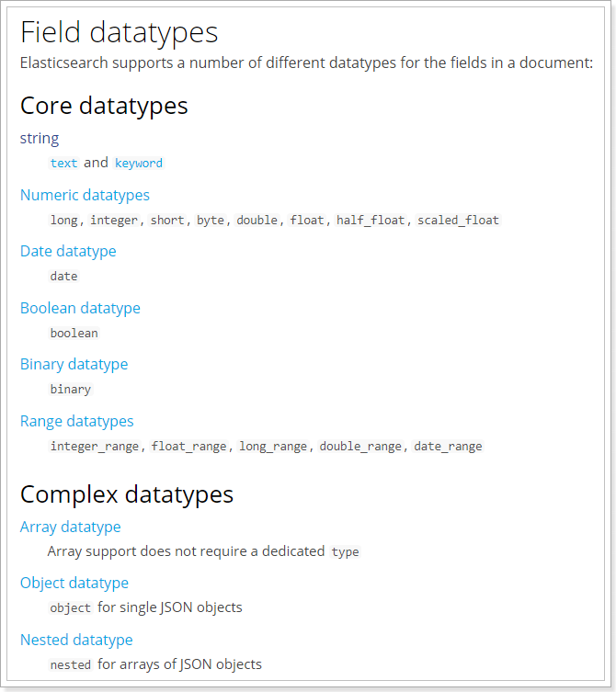Open the Numeric datatypes link
This screenshot has height=692, width=616.
[85, 195]
